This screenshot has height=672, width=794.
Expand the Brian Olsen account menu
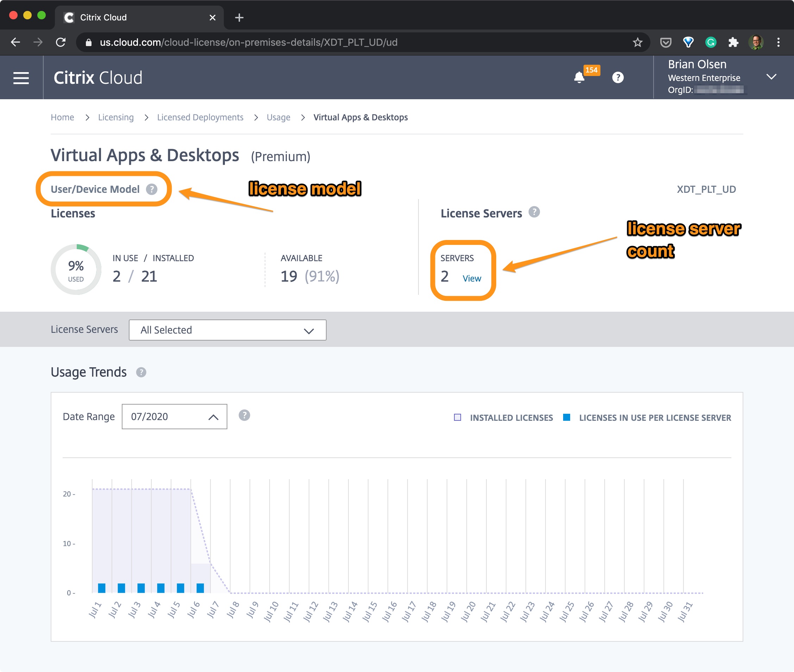click(x=771, y=77)
